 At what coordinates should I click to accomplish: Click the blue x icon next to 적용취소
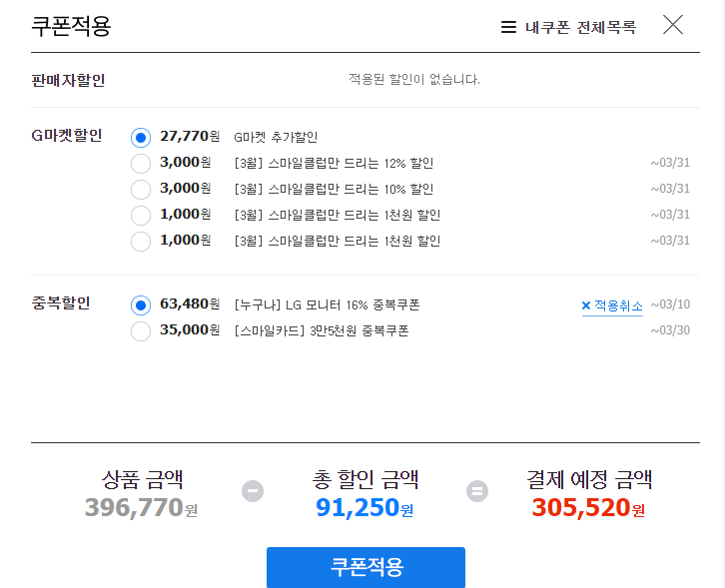[x=586, y=305]
